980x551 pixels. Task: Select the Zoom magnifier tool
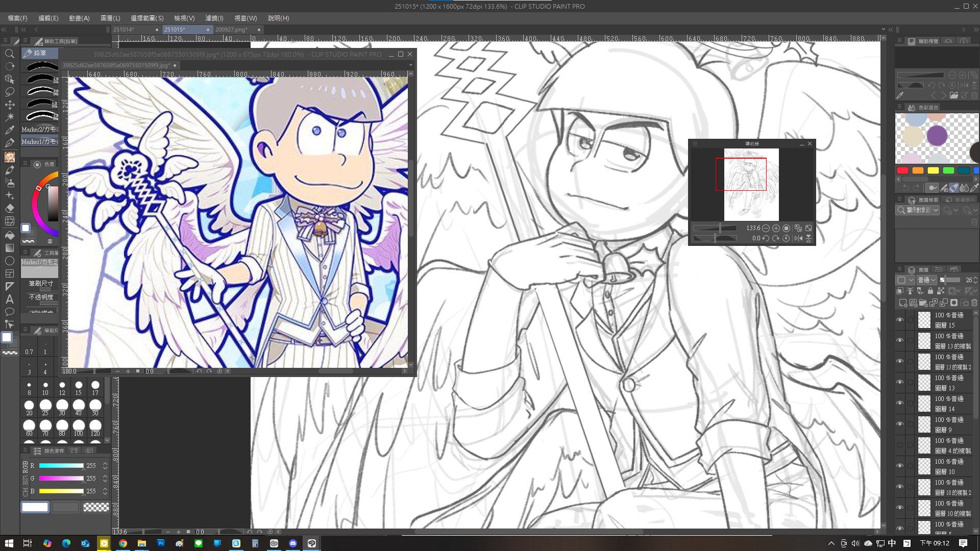pos(9,54)
